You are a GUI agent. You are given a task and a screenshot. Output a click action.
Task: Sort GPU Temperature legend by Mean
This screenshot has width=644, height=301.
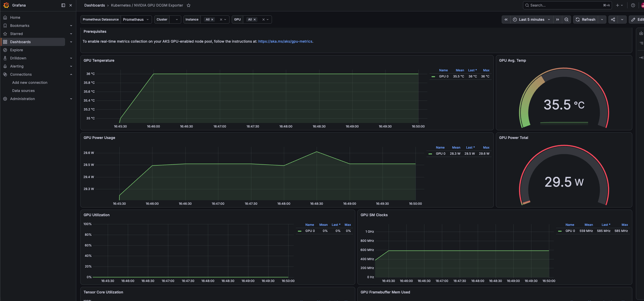point(460,70)
